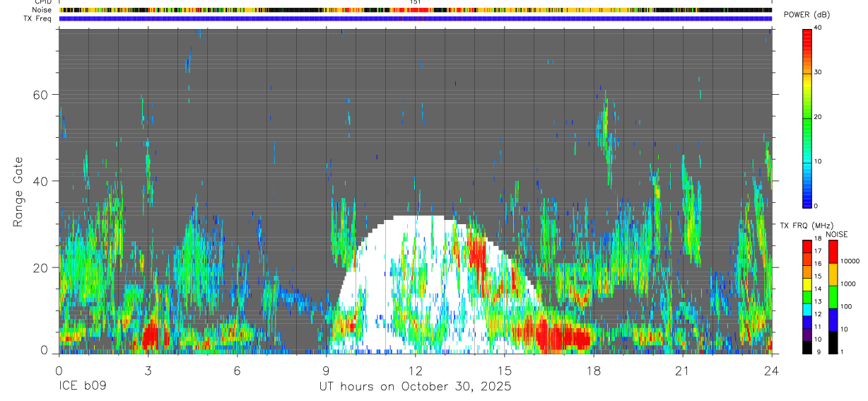The image size is (868, 401).
Task: Select the 18 hour tick label on the UT axis
Action: [x=593, y=371]
